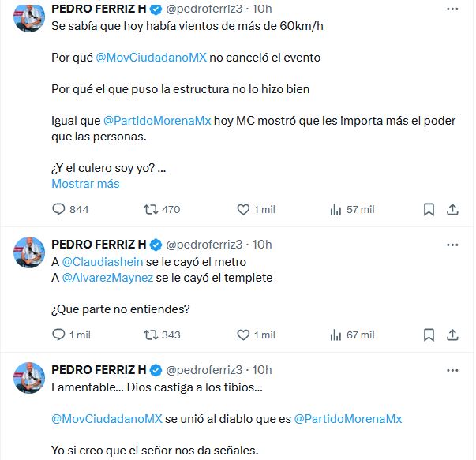Image resolution: width=476 pixels, height=460 pixels.
Task: Open more options on second tweet
Action: [x=452, y=245]
